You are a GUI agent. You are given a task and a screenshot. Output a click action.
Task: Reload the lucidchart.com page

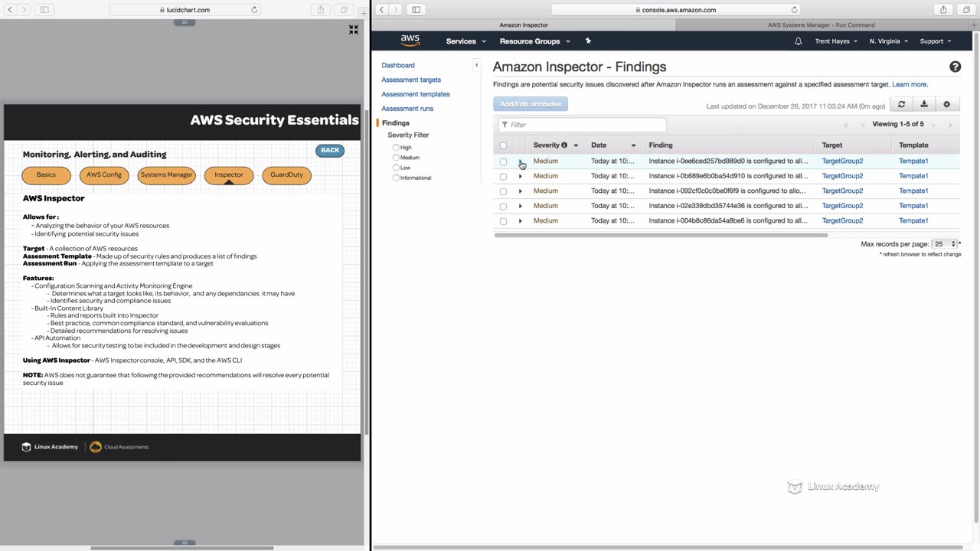(x=254, y=10)
